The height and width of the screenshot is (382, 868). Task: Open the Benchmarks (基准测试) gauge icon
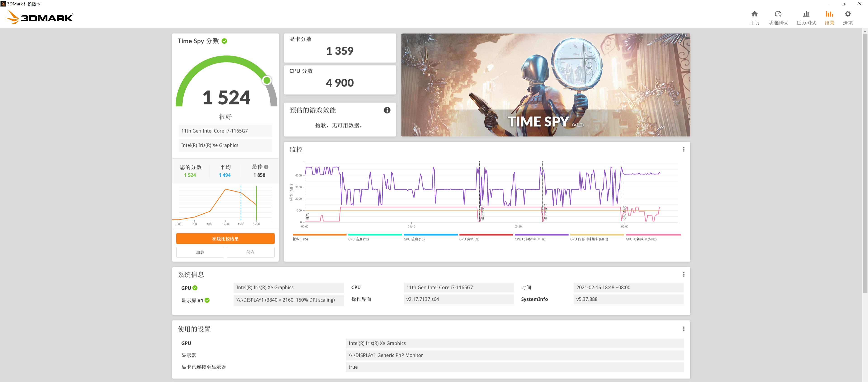pos(778,14)
